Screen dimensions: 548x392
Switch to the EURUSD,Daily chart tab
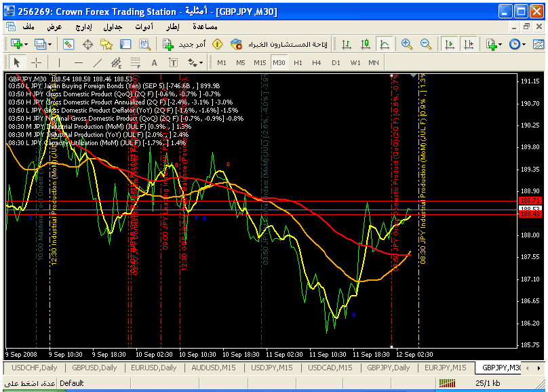154,368
